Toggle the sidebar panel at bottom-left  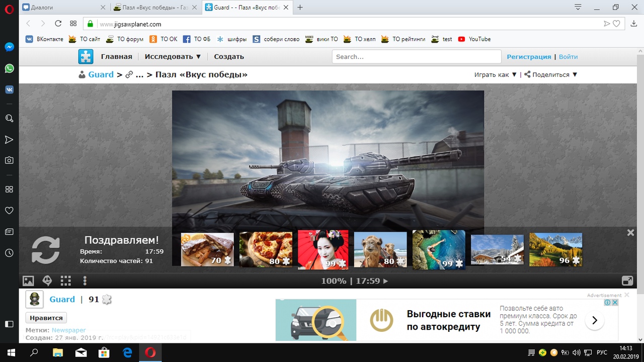coord(9,324)
